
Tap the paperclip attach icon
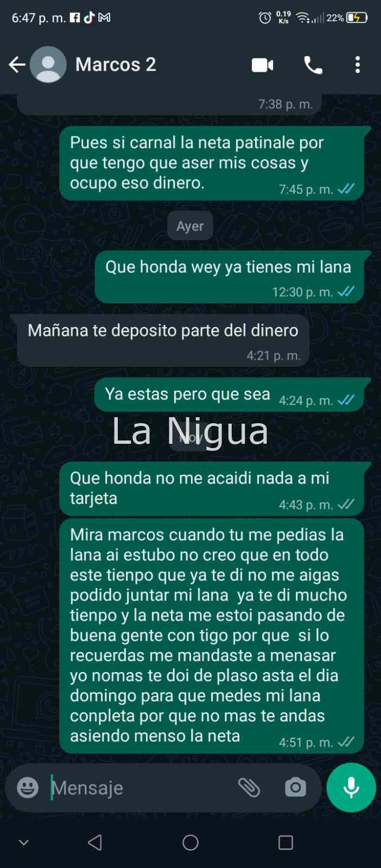point(249,787)
